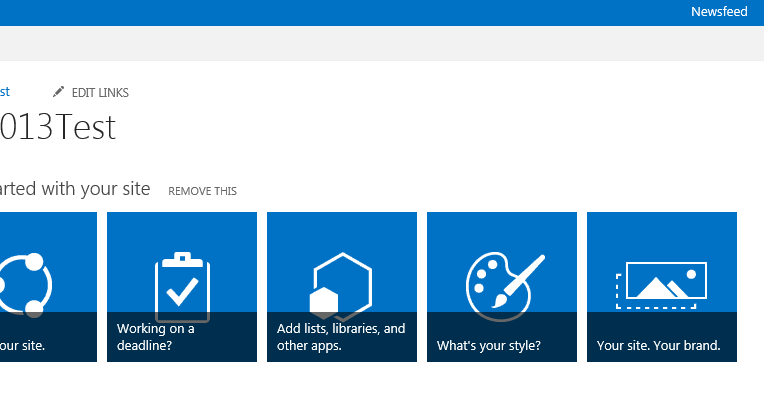Open the 'Your site. Your brand.' tile
Viewport: 764px width, 401px height.
click(662, 287)
